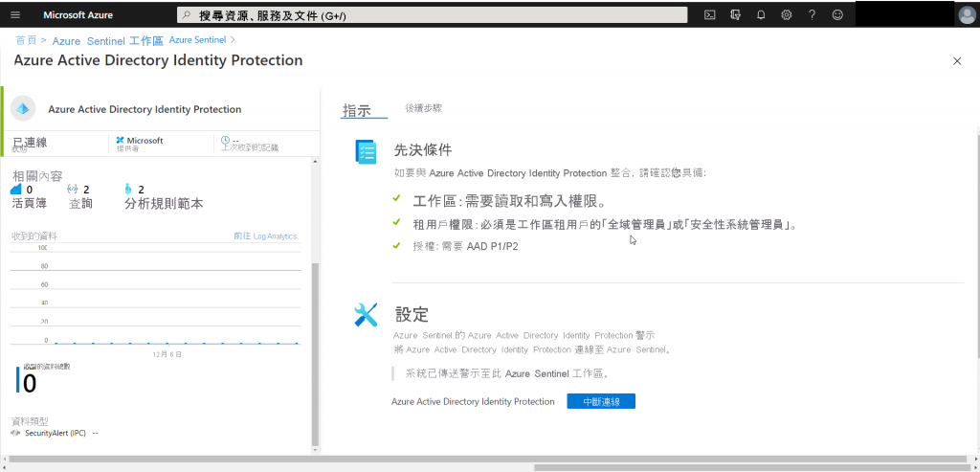Viewport: 980px width, 472px height.
Task: Click the queries icon beside 2
Action: point(73,189)
